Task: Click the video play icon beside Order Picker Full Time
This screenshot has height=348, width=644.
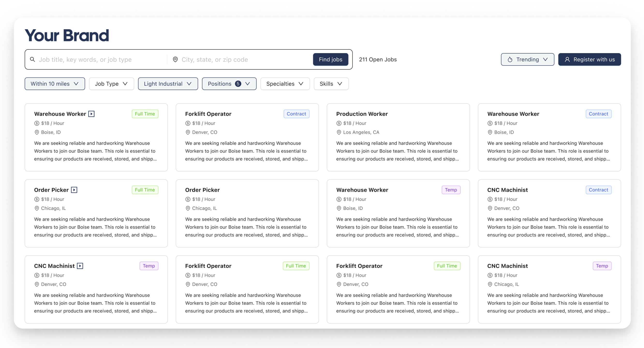Action: point(74,190)
